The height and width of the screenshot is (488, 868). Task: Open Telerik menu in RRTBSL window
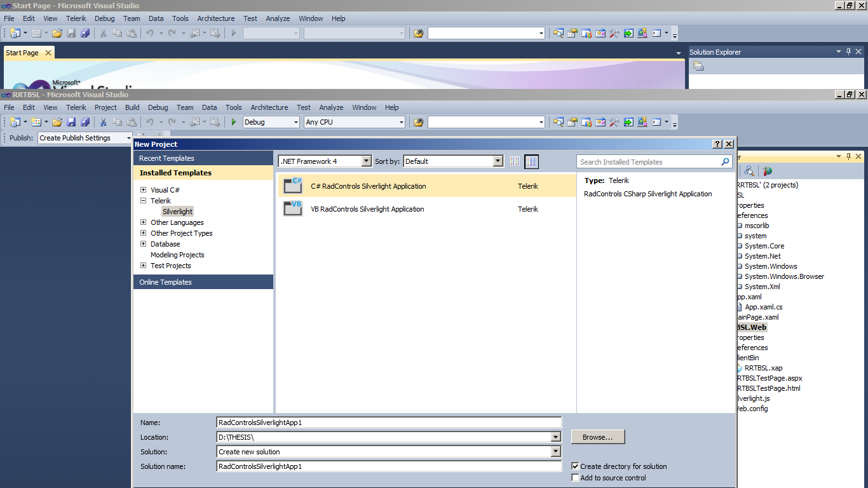click(x=76, y=107)
